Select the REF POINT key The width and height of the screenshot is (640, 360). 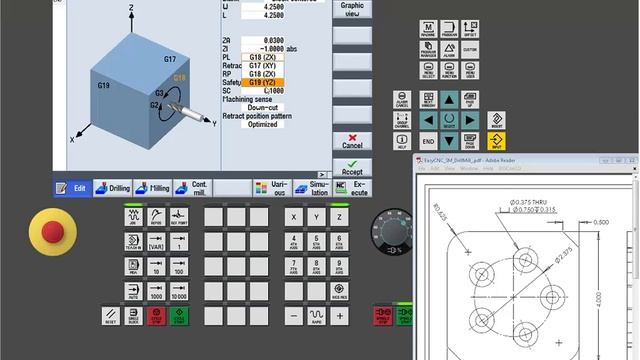click(x=179, y=217)
